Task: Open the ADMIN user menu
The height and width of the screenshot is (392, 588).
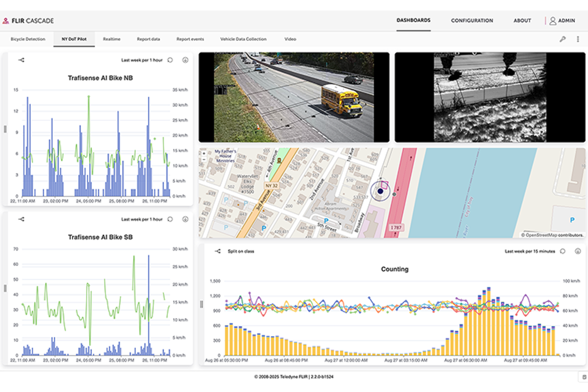Action: [562, 21]
